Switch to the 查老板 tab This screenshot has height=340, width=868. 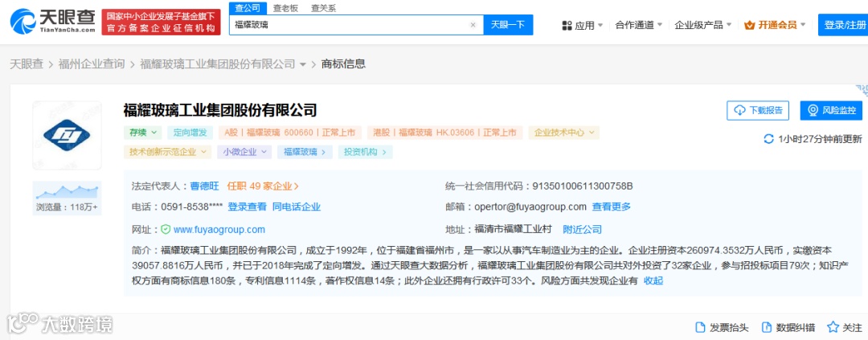click(285, 8)
